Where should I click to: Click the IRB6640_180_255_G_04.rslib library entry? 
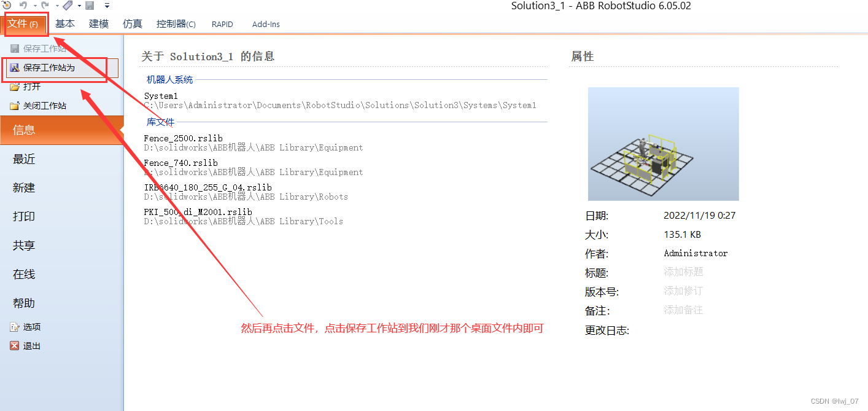click(207, 187)
